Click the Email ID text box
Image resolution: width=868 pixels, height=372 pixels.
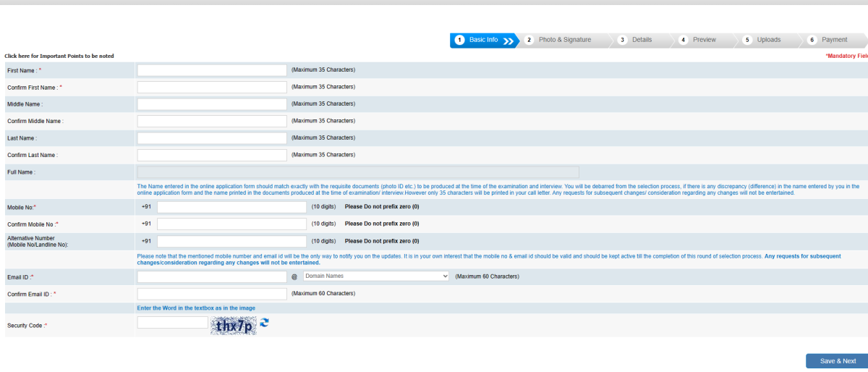pyautogui.click(x=212, y=276)
